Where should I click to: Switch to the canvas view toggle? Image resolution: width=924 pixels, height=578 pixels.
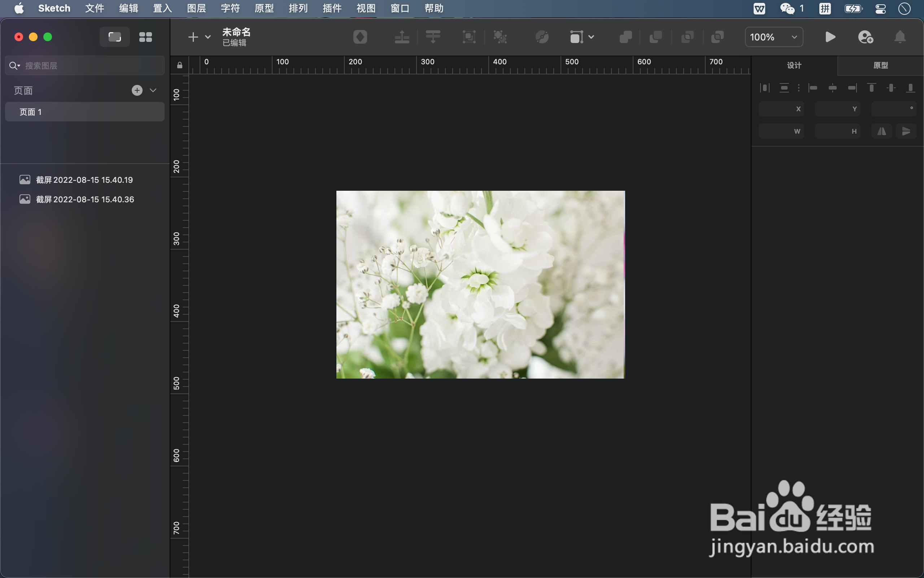coord(114,37)
